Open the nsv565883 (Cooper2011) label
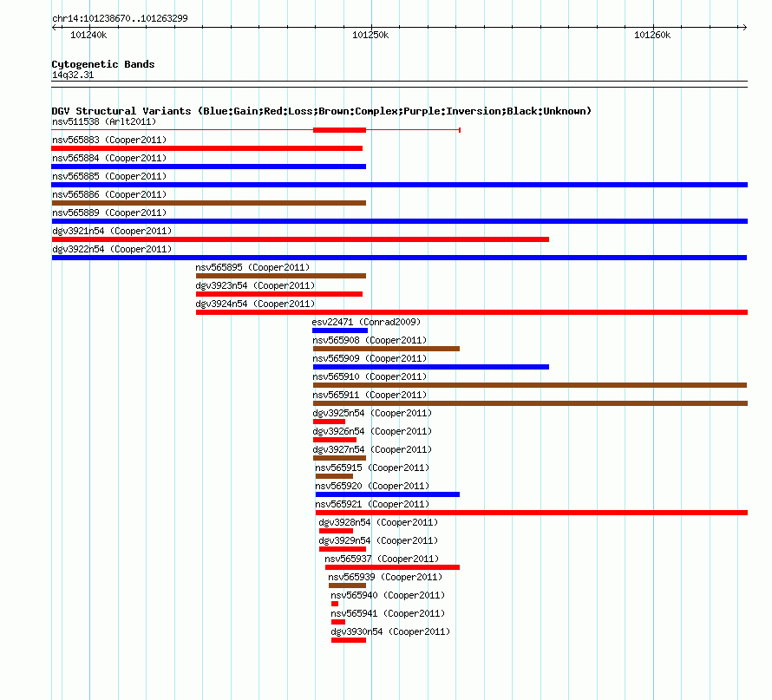The image size is (772, 700). 109,140
